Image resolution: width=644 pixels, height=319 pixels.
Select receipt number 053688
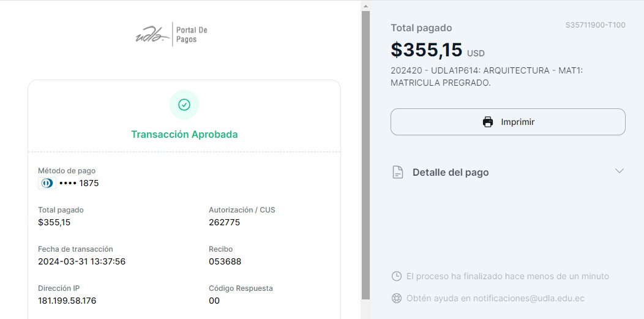tap(225, 261)
